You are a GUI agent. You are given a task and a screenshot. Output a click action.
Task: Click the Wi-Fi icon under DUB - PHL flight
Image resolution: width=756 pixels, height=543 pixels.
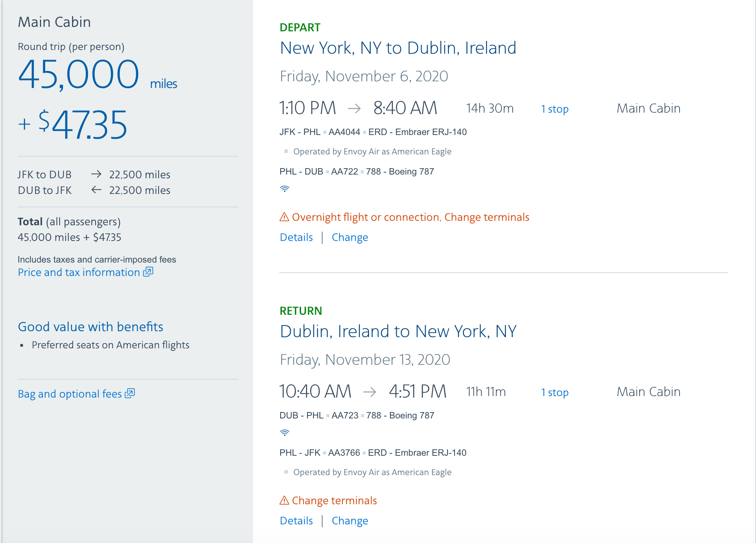[x=285, y=433]
